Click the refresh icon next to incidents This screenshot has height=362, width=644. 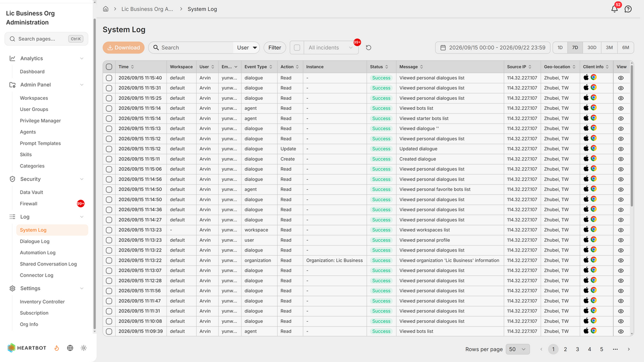point(369,48)
